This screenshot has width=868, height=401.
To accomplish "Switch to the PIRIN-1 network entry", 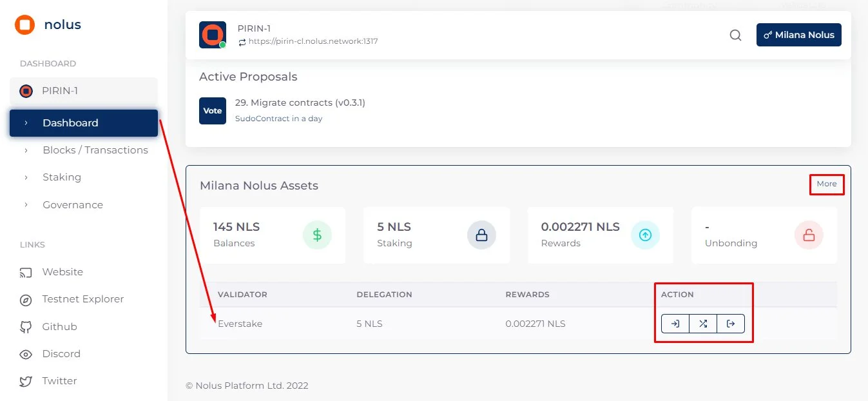I will coord(62,91).
